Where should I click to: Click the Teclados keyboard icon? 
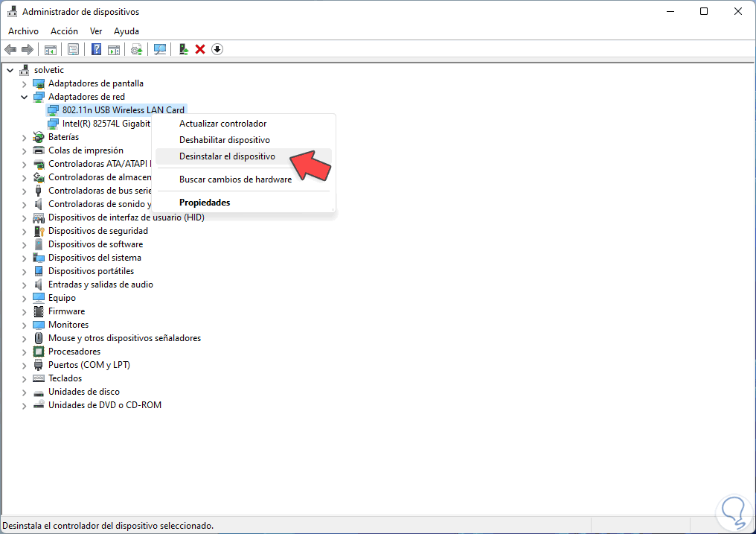pyautogui.click(x=39, y=378)
